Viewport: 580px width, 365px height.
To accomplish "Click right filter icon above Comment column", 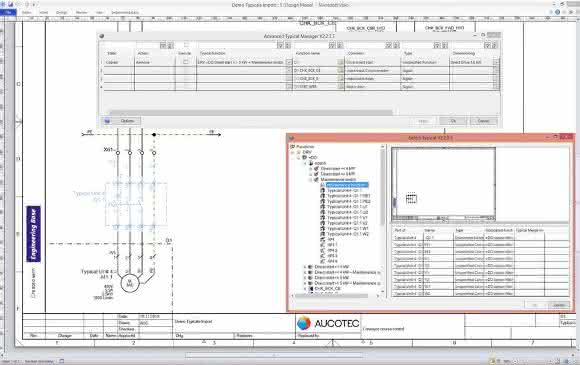I will (396, 45).
